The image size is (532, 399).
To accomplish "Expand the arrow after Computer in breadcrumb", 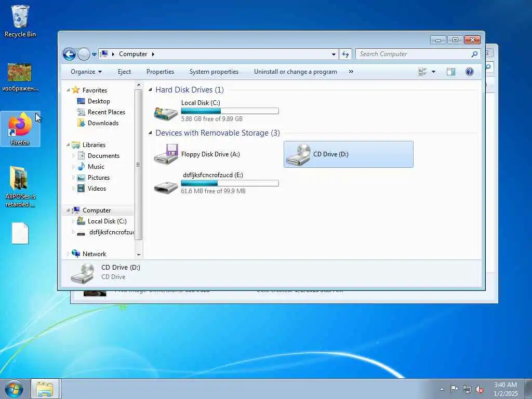I will (153, 54).
